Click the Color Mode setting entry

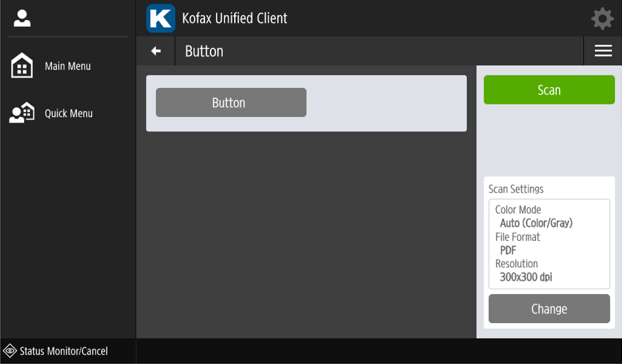click(518, 210)
